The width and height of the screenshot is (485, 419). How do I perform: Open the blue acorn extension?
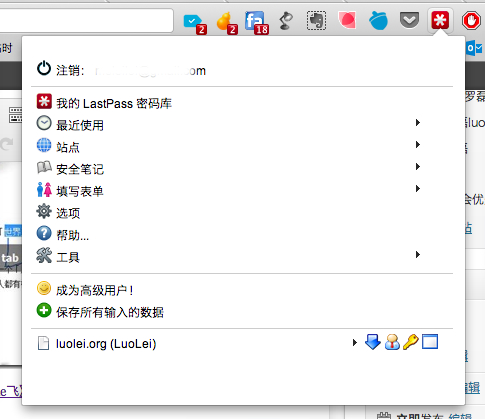pos(379,20)
